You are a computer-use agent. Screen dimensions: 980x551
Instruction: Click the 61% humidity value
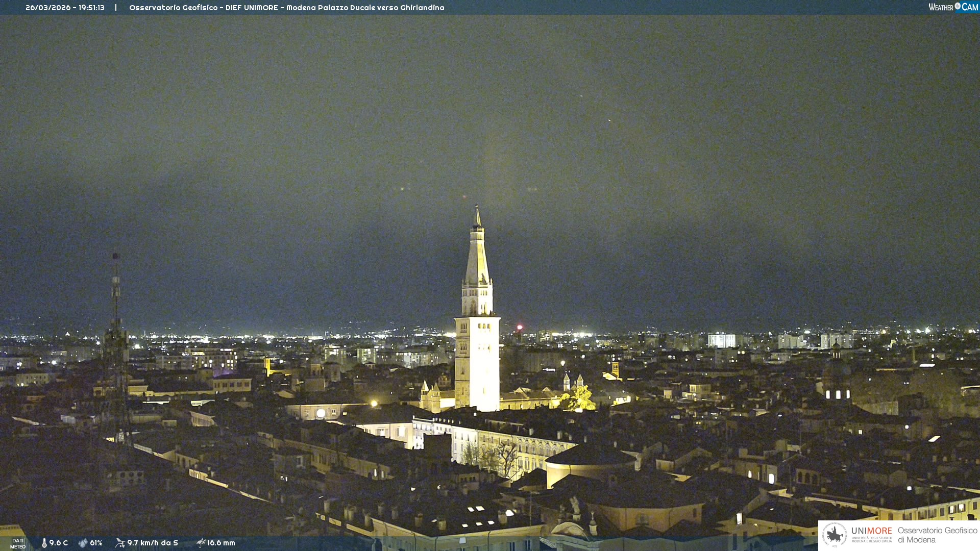point(96,543)
